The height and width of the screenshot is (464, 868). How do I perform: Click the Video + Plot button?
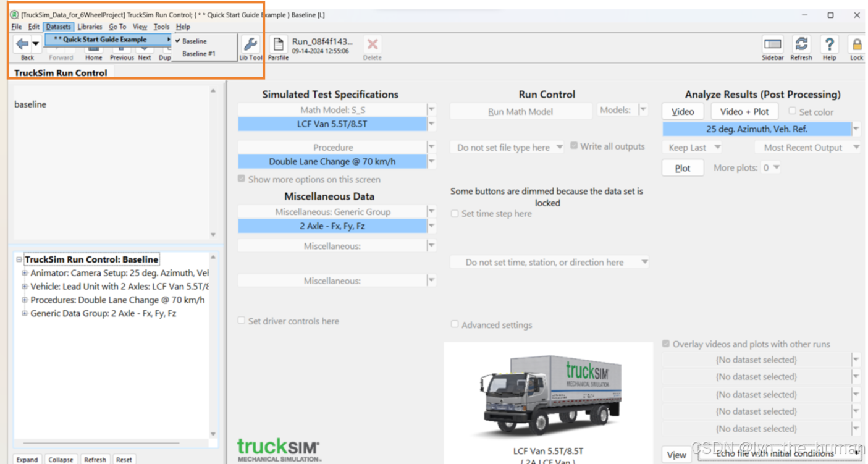pyautogui.click(x=744, y=111)
